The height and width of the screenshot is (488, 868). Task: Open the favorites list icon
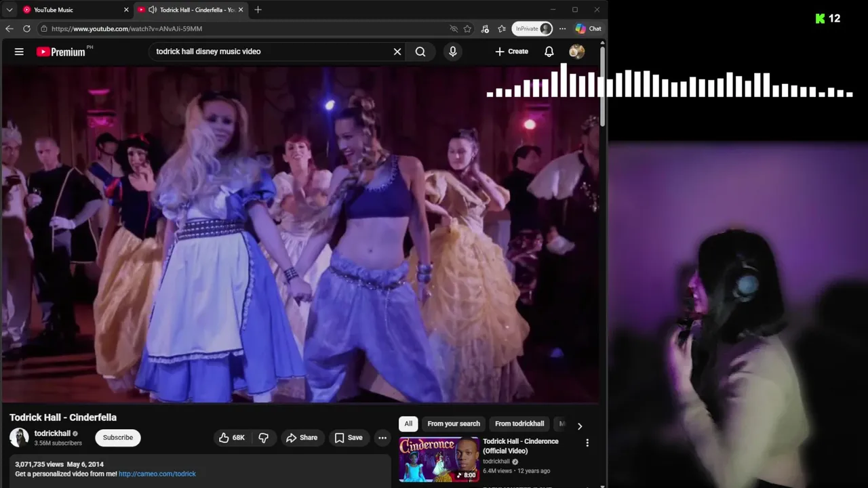(502, 28)
